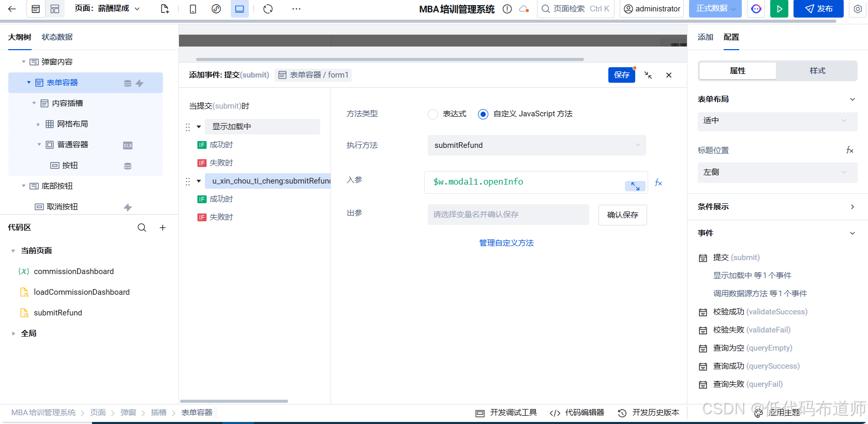
Task: Search in the 代码区 section
Action: click(x=142, y=228)
